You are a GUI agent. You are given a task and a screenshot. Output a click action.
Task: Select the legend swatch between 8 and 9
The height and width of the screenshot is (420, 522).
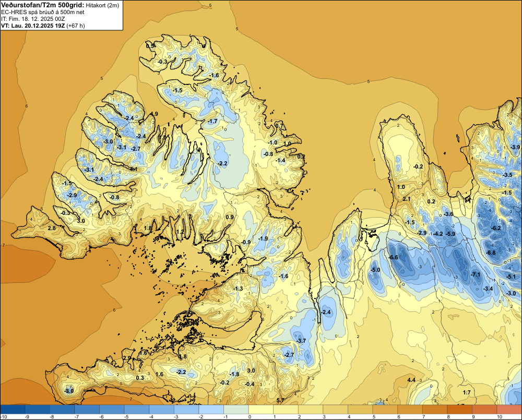click(460, 409)
